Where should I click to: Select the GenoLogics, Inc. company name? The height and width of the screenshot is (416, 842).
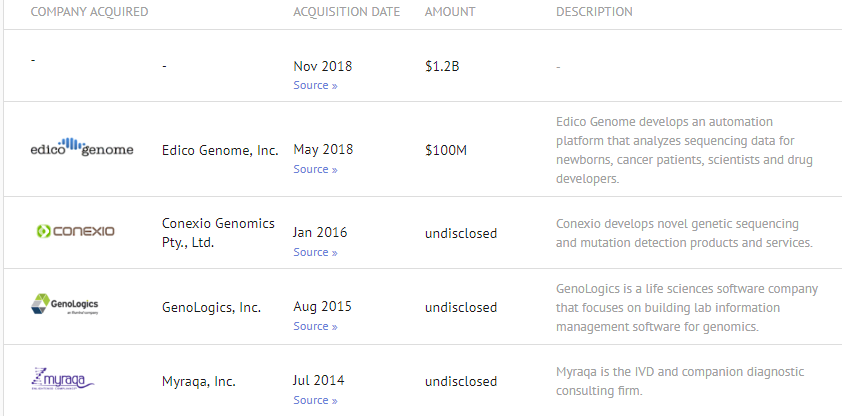pos(211,307)
